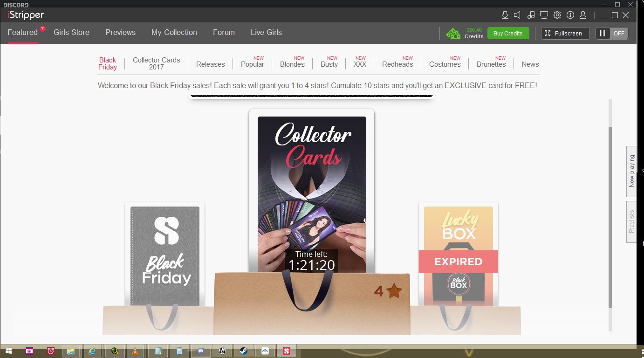Open the downloads arrow icon
Image resolution: width=644 pixels, height=358 pixels.
coord(505,15)
